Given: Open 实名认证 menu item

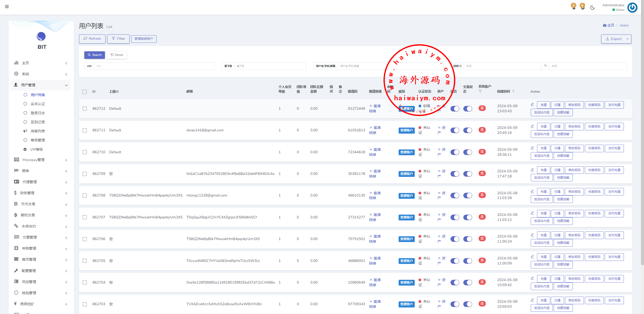Looking at the screenshot, I should [x=38, y=104].
